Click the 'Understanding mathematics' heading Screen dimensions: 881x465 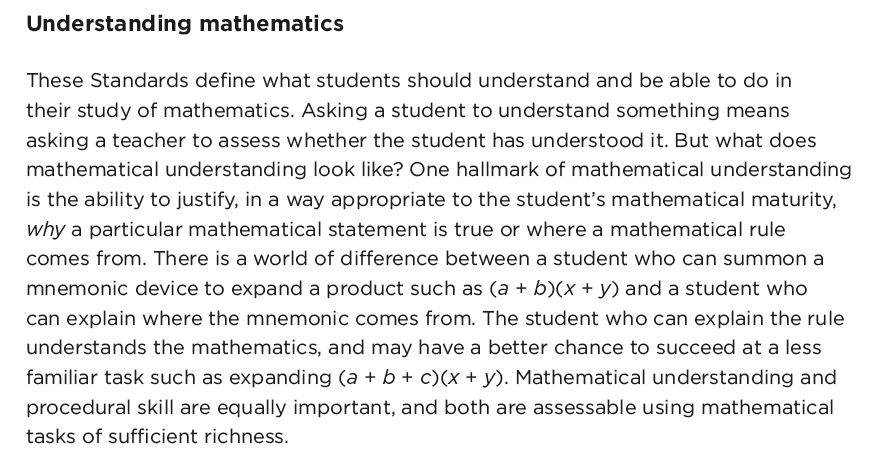(x=185, y=24)
